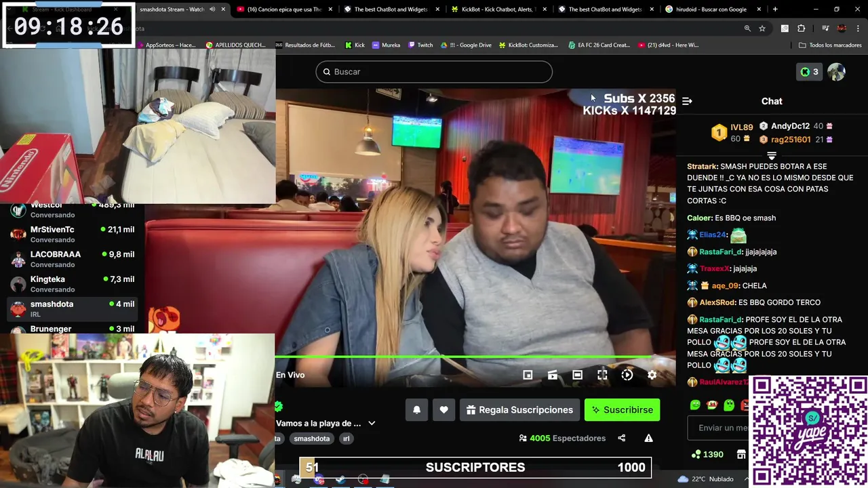Click 'Regala Suscripciones' button
This screenshot has width=868, height=488.
pyautogui.click(x=519, y=410)
